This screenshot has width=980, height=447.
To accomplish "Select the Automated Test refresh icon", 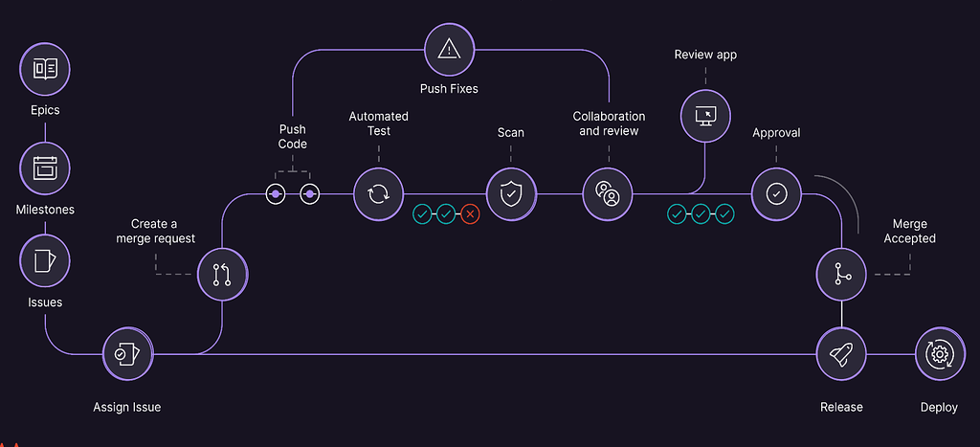I will (378, 194).
